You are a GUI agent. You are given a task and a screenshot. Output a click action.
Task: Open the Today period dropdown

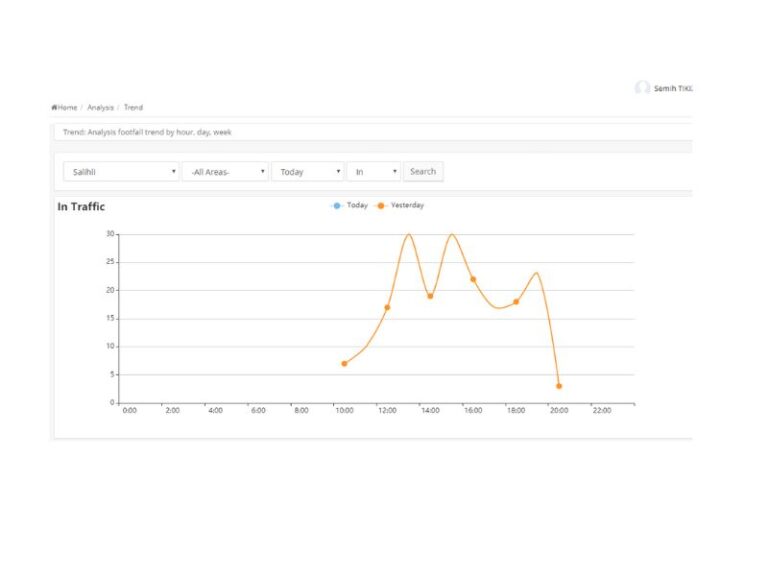click(308, 172)
